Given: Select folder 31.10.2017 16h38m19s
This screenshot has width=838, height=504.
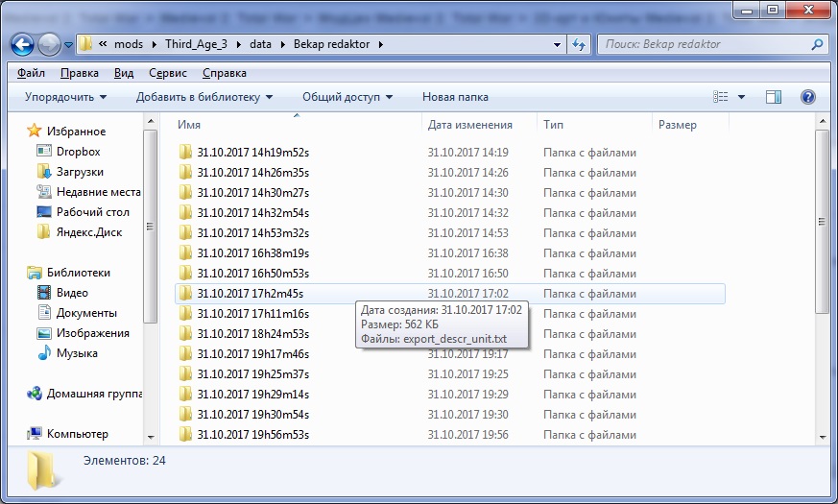Looking at the screenshot, I should coord(450,253).
